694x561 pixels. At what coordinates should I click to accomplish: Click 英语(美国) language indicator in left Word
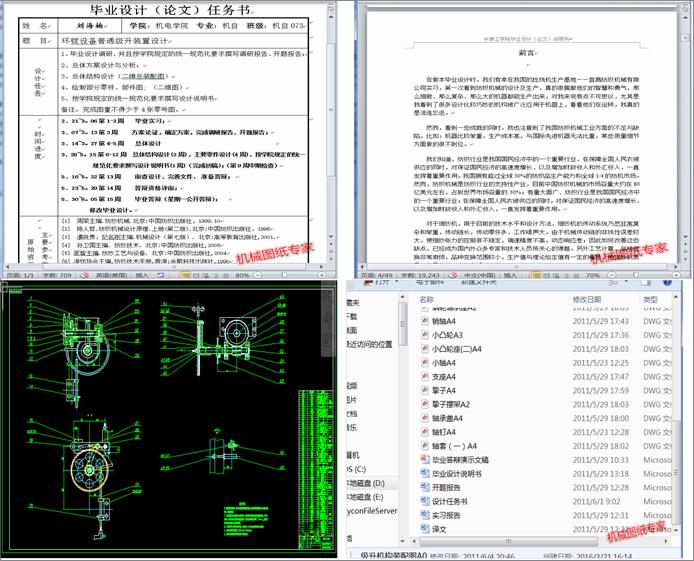coord(112,275)
